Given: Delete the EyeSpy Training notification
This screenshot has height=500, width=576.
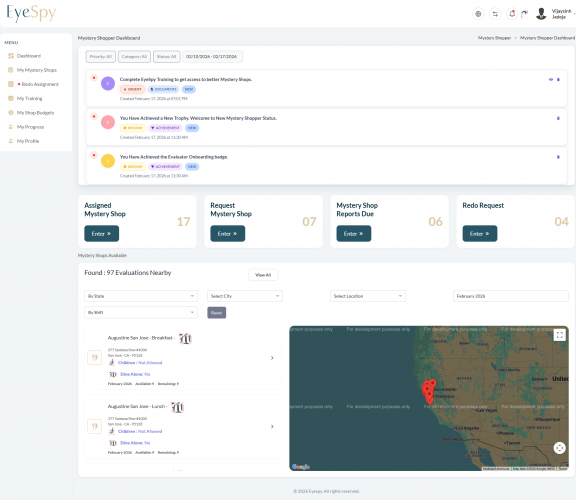Looking at the screenshot, I should point(558,79).
